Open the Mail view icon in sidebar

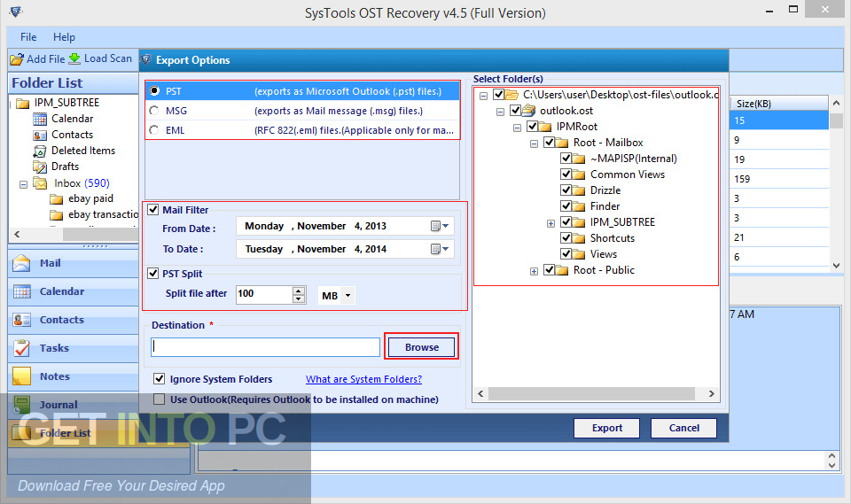pos(21,263)
